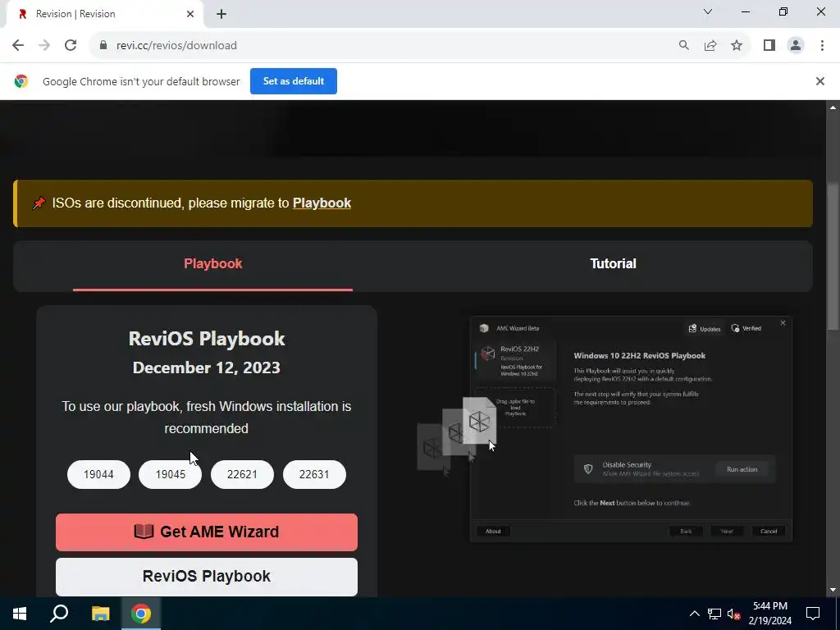This screenshot has height=630, width=840.
Task: Share this page using share icon
Action: click(x=710, y=46)
